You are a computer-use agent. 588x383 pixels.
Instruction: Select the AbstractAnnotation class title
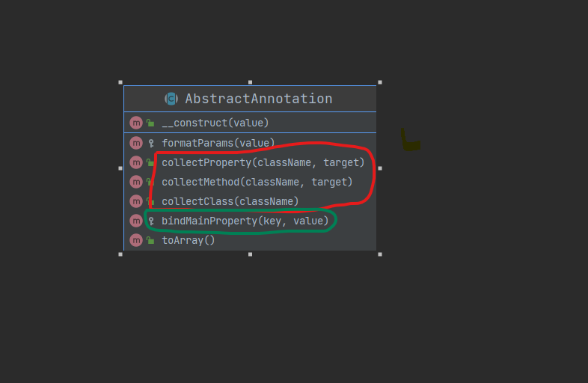tap(258, 99)
